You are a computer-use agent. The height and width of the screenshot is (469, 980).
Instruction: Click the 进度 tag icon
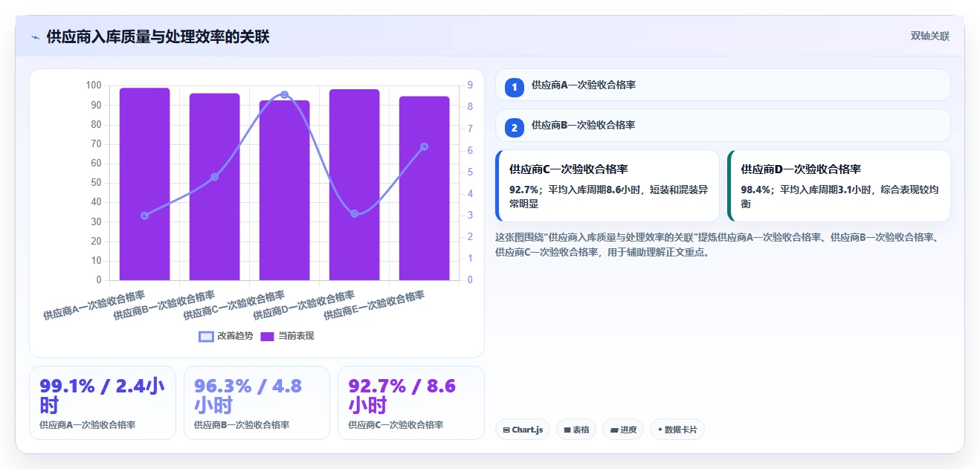pos(614,430)
